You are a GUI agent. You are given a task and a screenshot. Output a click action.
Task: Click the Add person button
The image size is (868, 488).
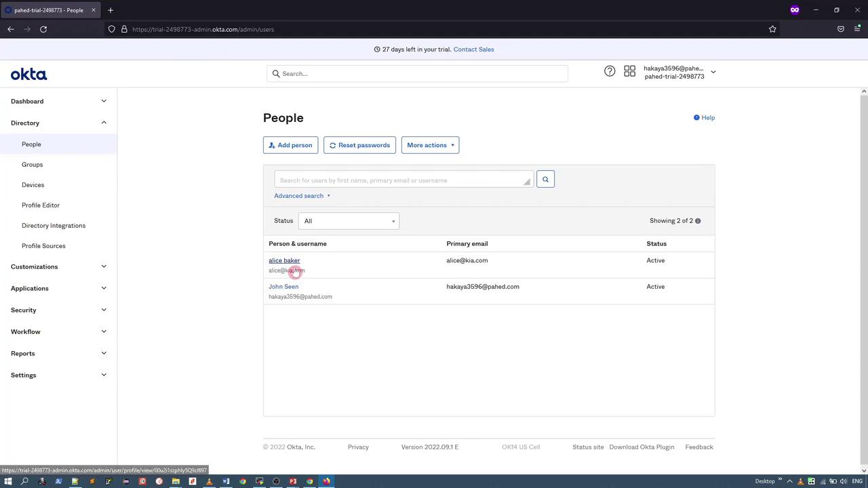click(x=290, y=145)
